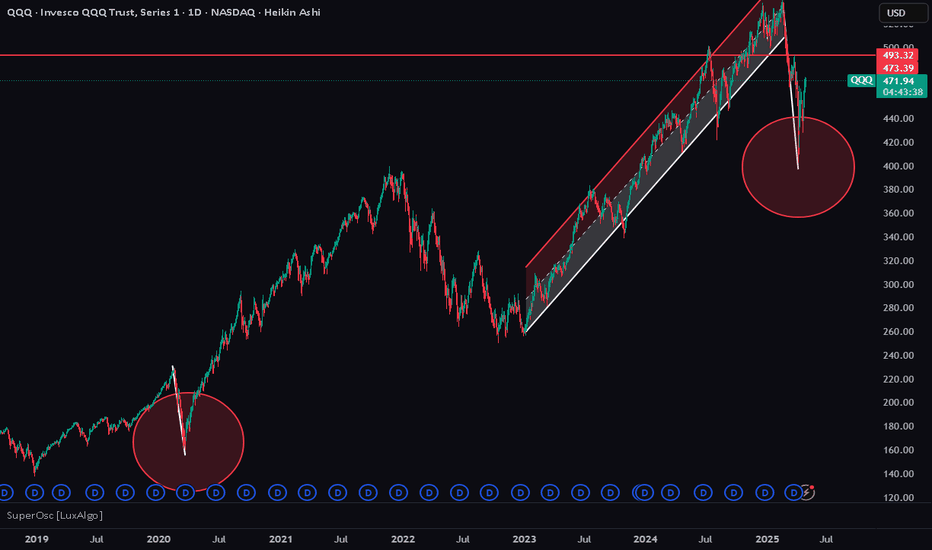Click the 400.00 price scale value
This screenshot has width=932, height=550.
point(898,166)
